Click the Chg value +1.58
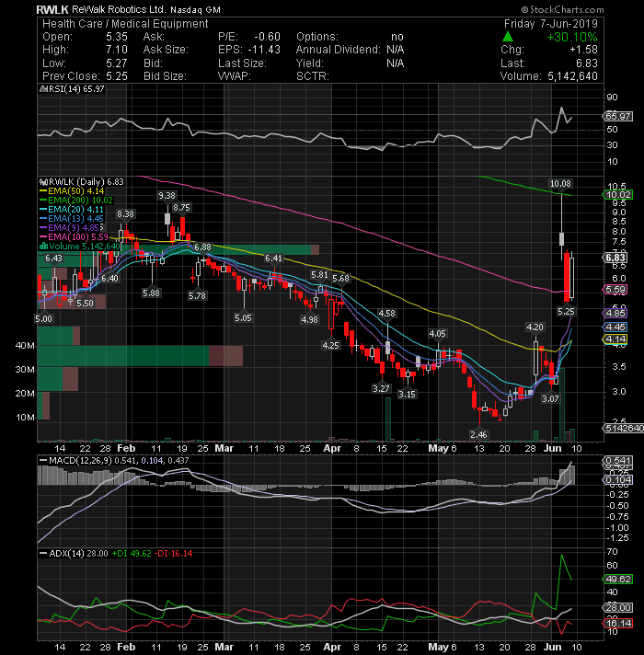Screen dimensions: 644x655 click(x=583, y=50)
